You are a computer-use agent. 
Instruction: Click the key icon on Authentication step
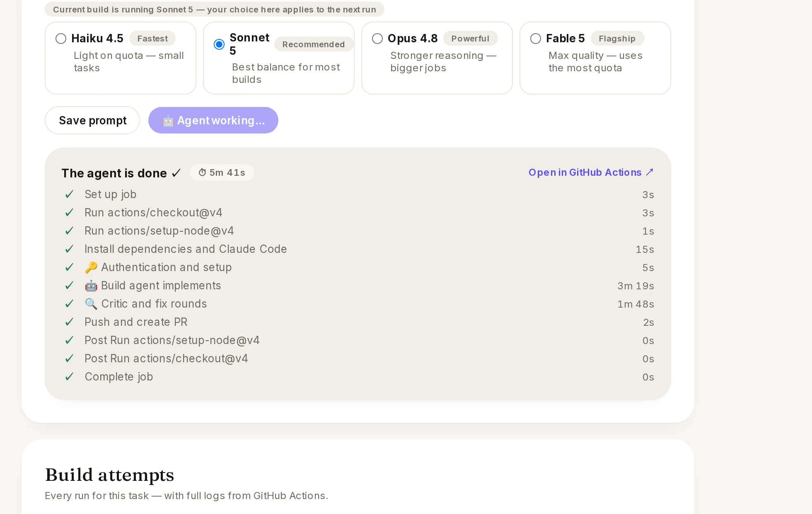coord(91,267)
